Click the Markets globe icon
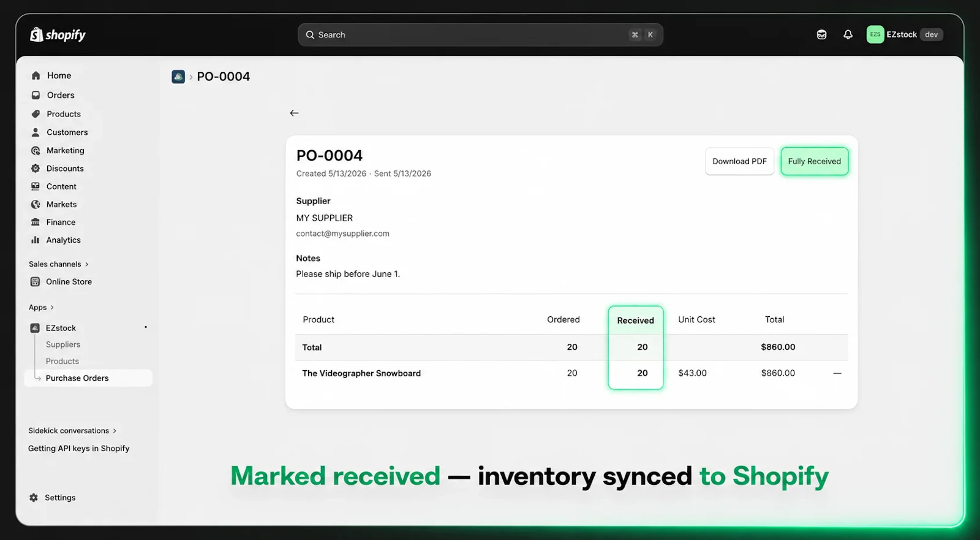 tap(36, 204)
